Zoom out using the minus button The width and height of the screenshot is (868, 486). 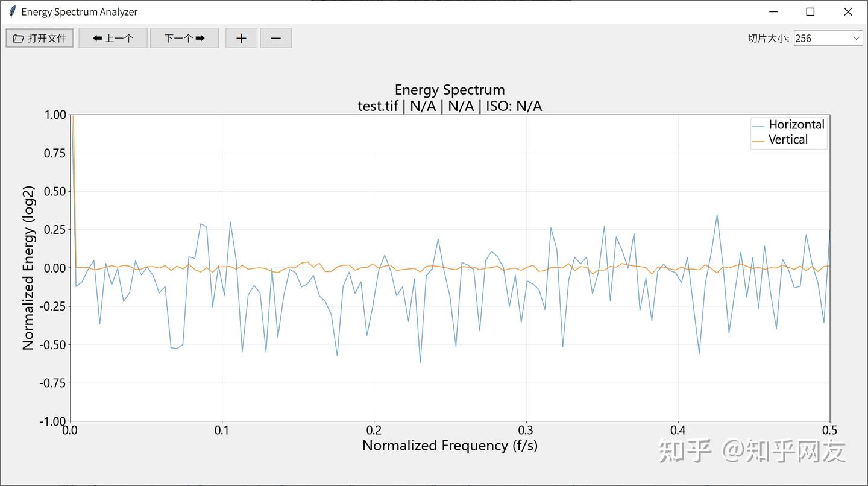pos(276,38)
